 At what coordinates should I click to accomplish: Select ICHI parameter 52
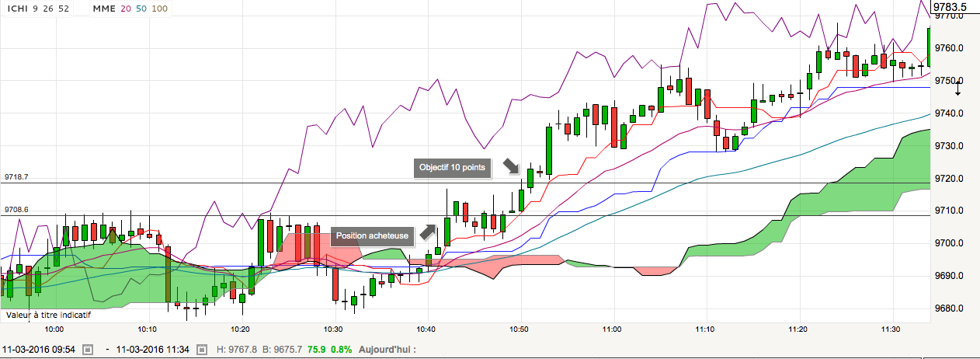[64, 8]
